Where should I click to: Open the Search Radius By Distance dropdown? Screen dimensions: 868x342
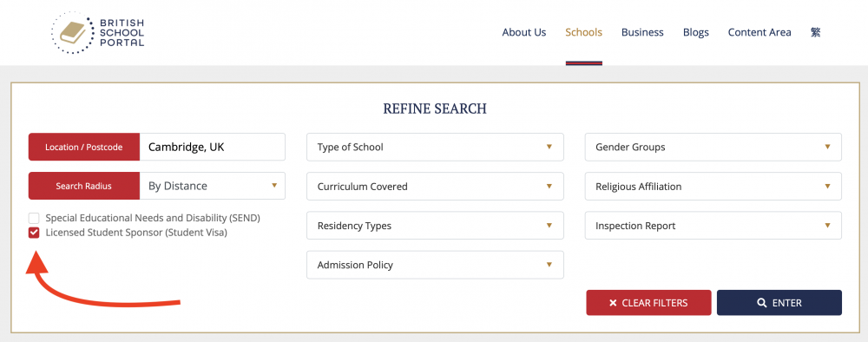tap(213, 186)
